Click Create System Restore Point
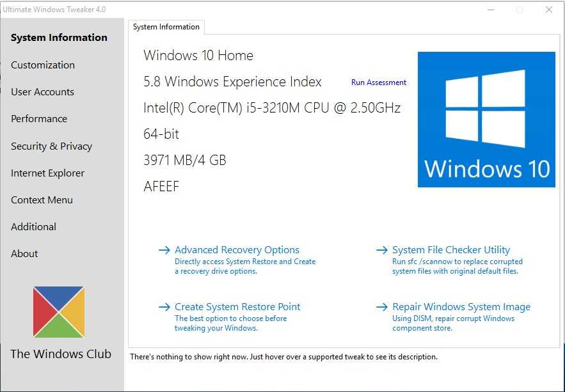 pyautogui.click(x=237, y=307)
